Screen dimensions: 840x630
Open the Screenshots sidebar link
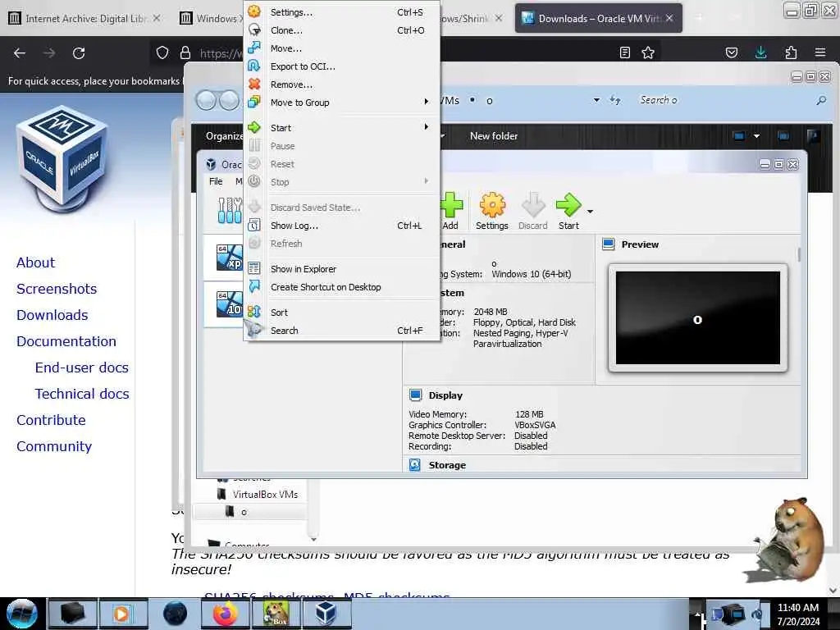click(x=57, y=289)
